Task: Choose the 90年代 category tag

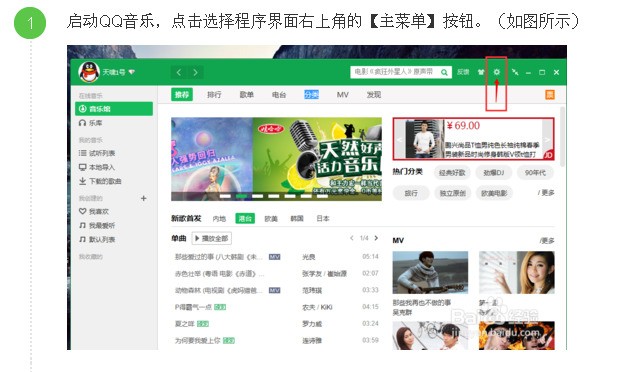Action: [535, 173]
